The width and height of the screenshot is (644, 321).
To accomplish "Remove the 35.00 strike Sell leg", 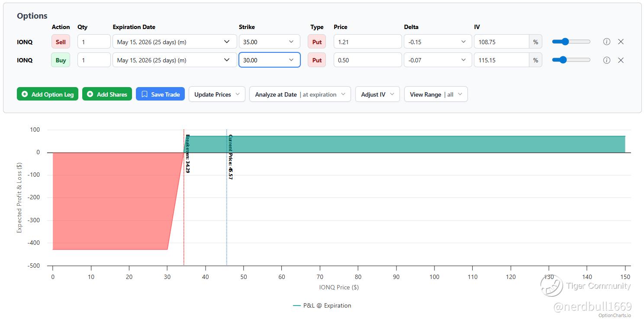I will coord(621,42).
